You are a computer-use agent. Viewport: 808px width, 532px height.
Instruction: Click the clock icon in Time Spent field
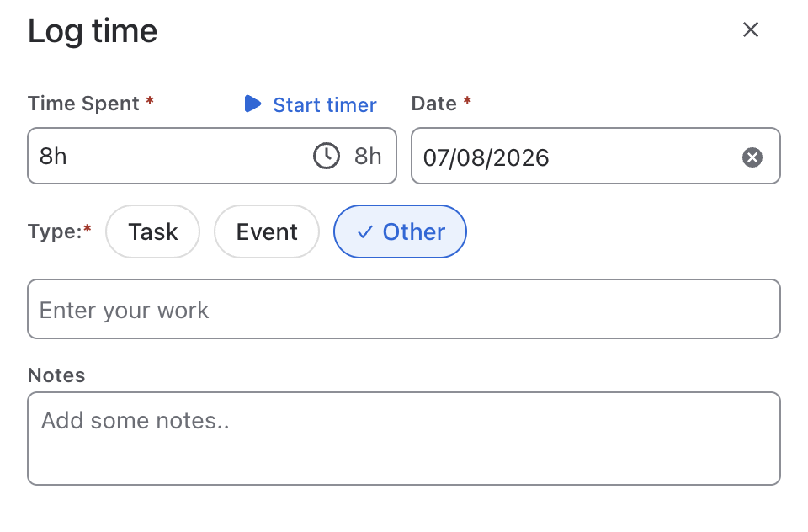[x=327, y=156]
